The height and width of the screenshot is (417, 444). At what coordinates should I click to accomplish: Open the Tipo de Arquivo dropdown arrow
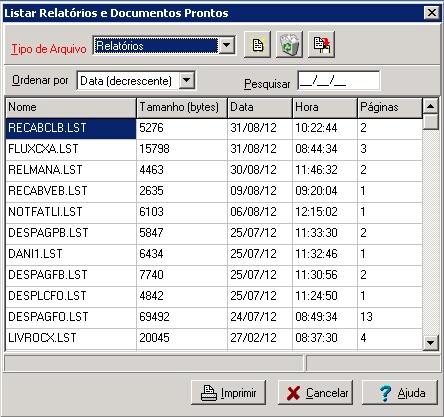pyautogui.click(x=227, y=45)
